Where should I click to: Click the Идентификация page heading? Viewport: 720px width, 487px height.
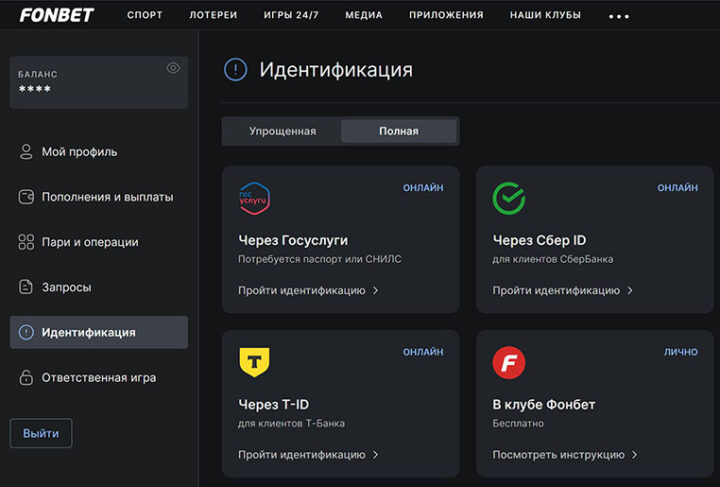click(x=336, y=70)
